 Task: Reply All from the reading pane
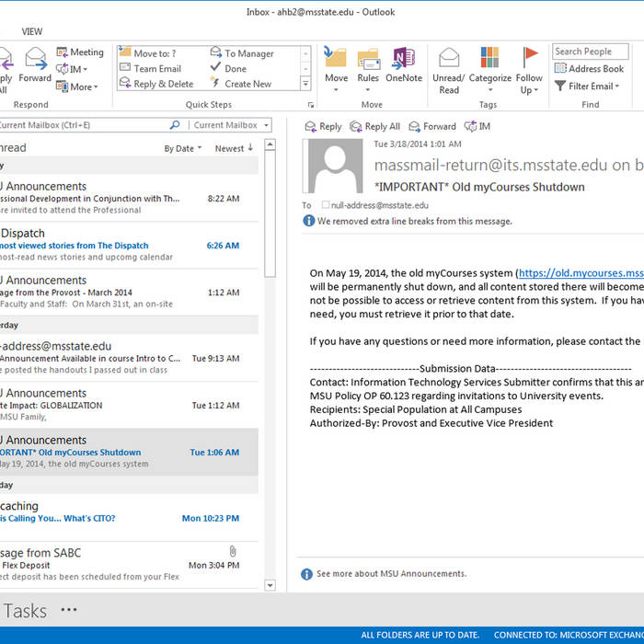(x=374, y=127)
